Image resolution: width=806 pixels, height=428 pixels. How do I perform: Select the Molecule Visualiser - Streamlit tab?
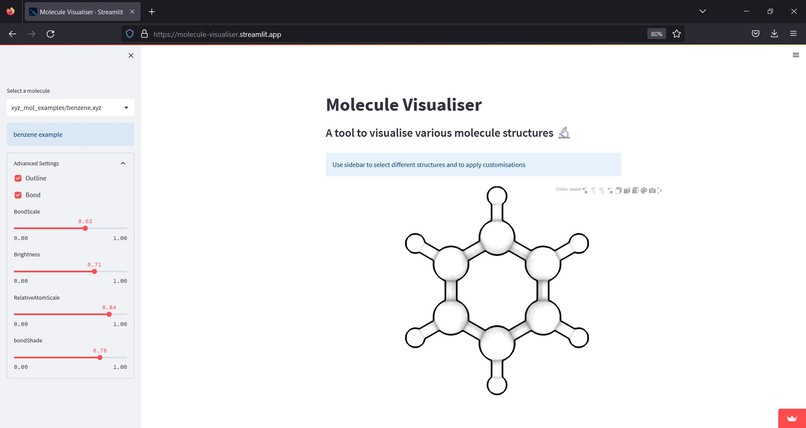tap(82, 12)
